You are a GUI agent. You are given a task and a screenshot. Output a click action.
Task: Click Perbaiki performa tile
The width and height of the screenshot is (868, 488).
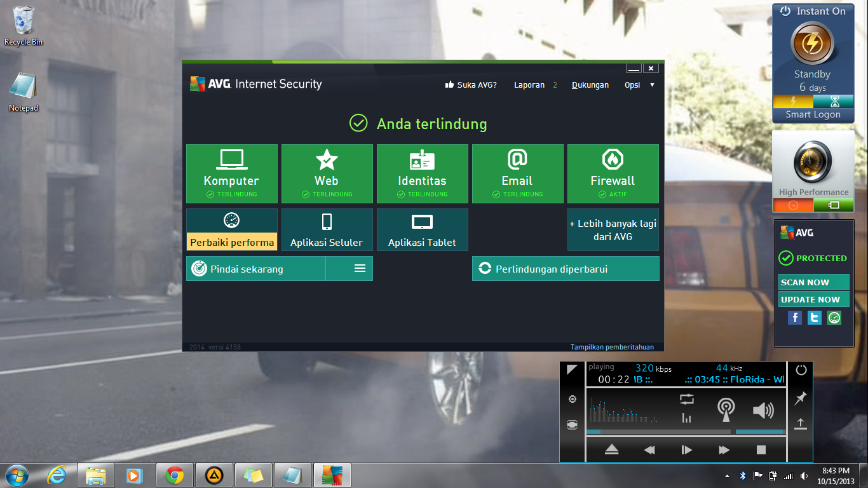232,229
